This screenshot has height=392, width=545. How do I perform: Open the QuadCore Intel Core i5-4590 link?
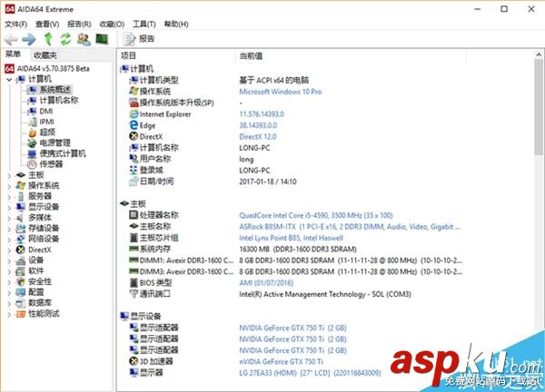[x=315, y=215]
